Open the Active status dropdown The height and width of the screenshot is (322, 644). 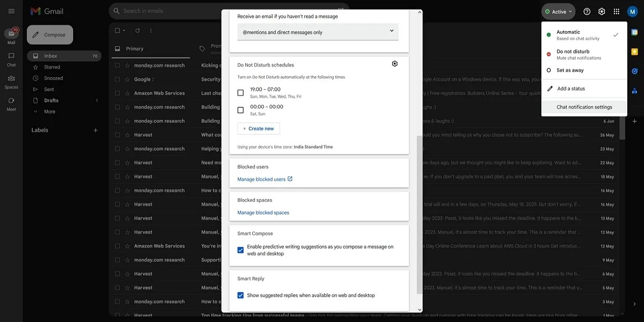click(x=558, y=11)
